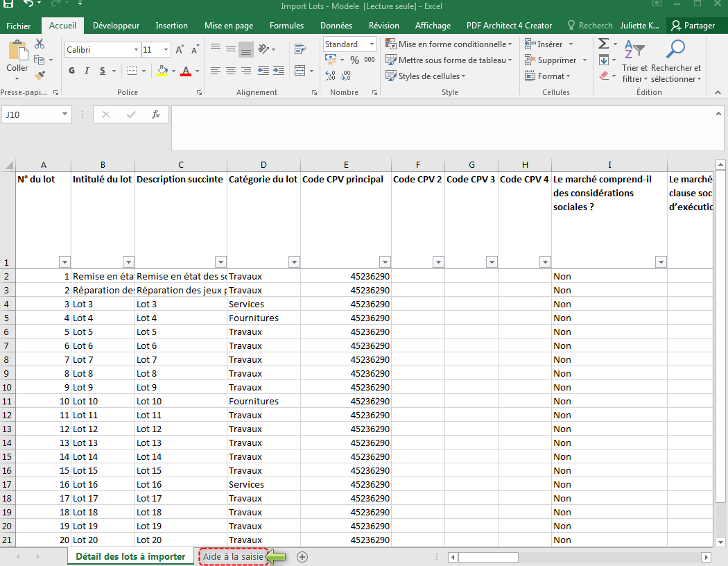Toggle bold formatting (G)
The width and height of the screenshot is (728, 566).
coord(72,71)
